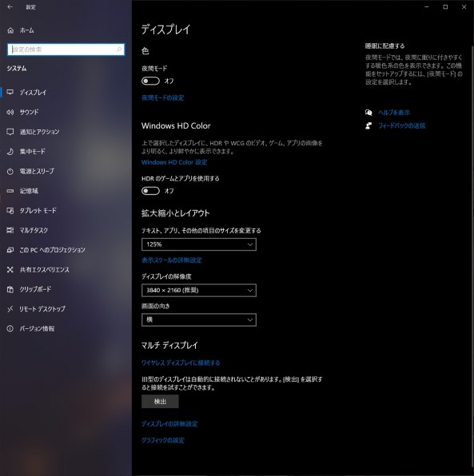This screenshot has height=476, width=474.
Task: Expand the screen orientation (横) dropdown
Action: pyautogui.click(x=199, y=319)
